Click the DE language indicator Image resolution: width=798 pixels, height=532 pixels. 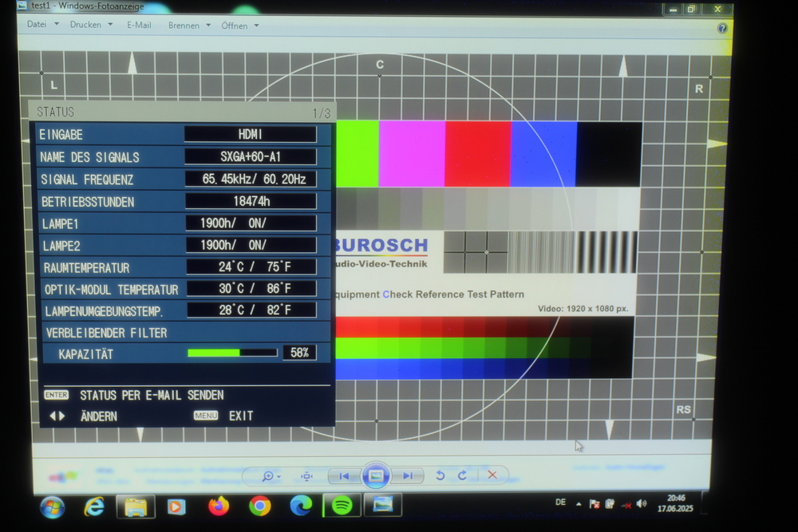pyautogui.click(x=560, y=502)
